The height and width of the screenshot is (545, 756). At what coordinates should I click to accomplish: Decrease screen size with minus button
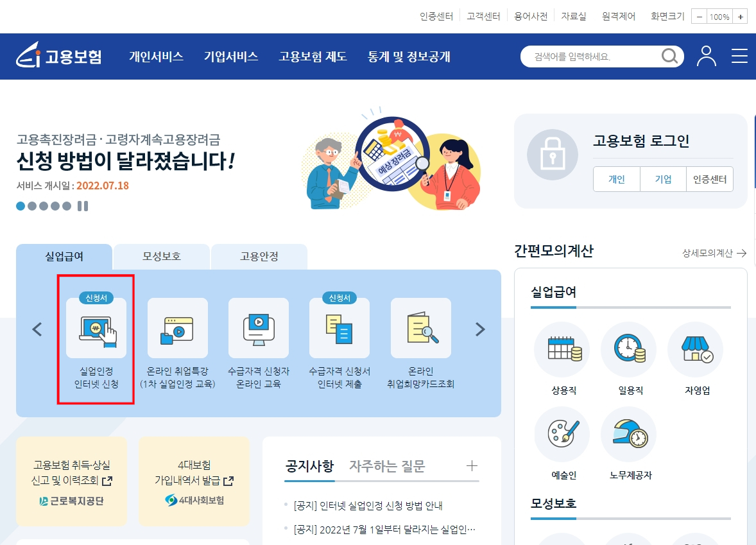point(699,17)
